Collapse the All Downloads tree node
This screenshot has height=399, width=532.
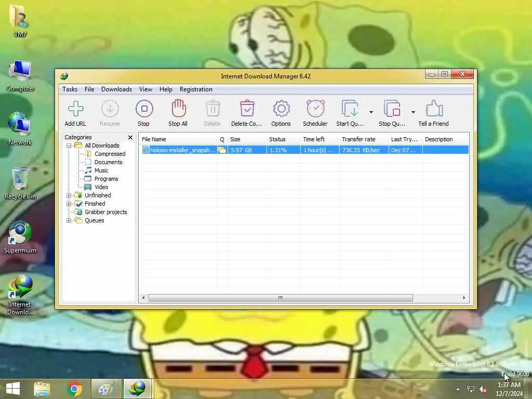point(69,145)
